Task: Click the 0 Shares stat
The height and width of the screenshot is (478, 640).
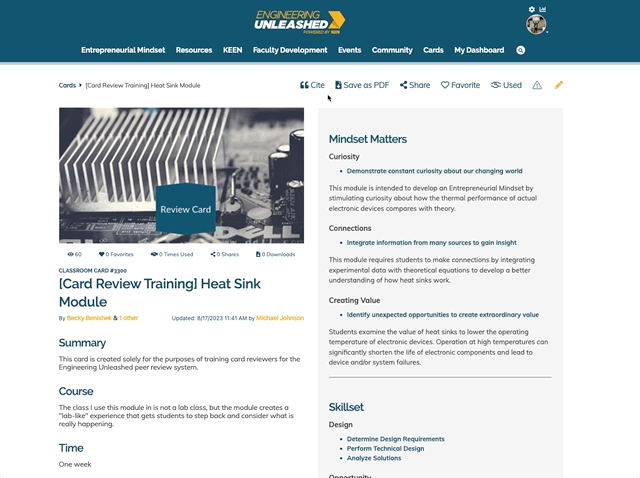Action: click(224, 254)
